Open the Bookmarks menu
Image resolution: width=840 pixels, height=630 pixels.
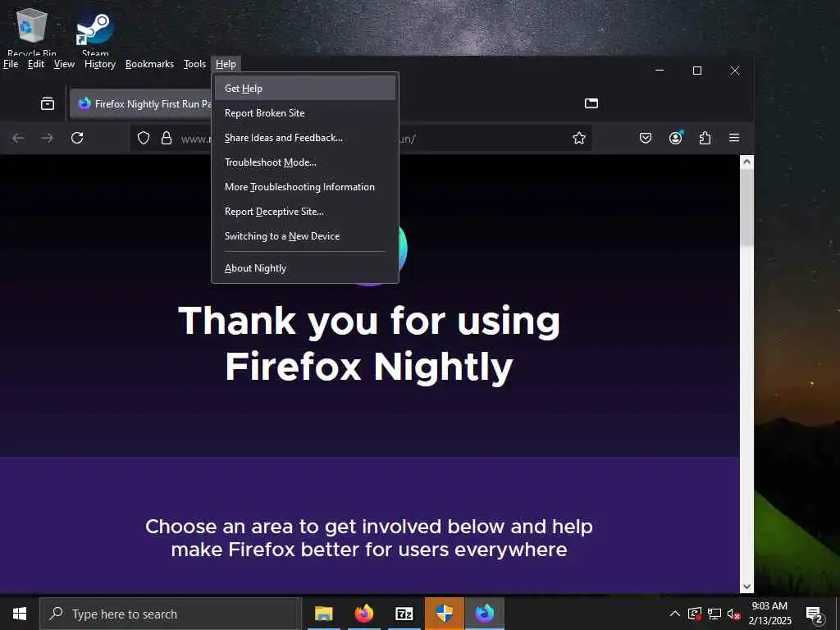tap(149, 64)
